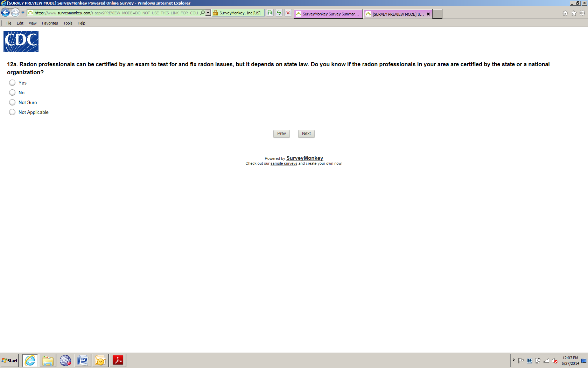Click the SurveyMonkey, Inc security lock badge
This screenshot has height=368, width=588.
coord(238,13)
